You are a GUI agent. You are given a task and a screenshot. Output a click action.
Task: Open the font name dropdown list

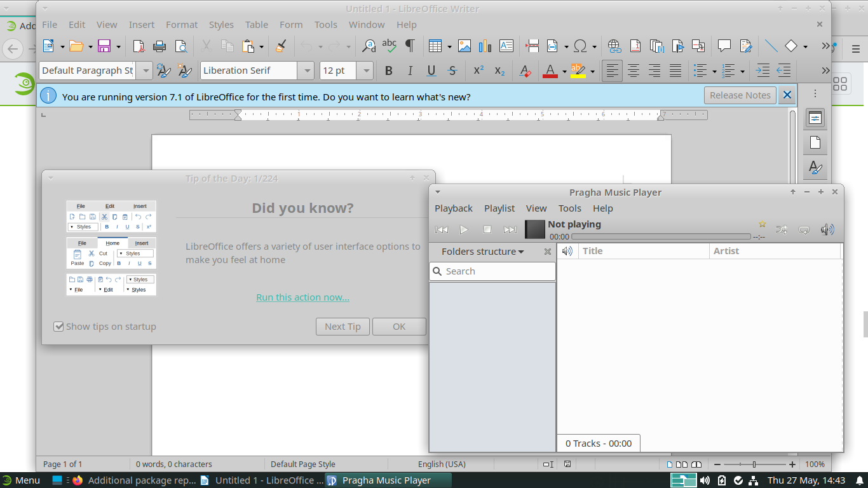click(x=307, y=71)
